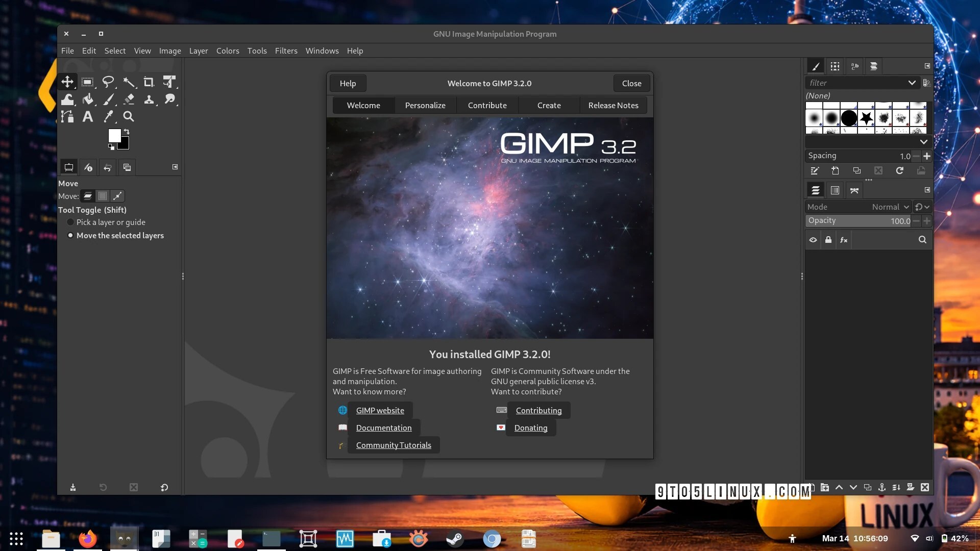Select the Text tool
Image resolution: width=980 pixels, height=551 pixels.
click(x=88, y=117)
